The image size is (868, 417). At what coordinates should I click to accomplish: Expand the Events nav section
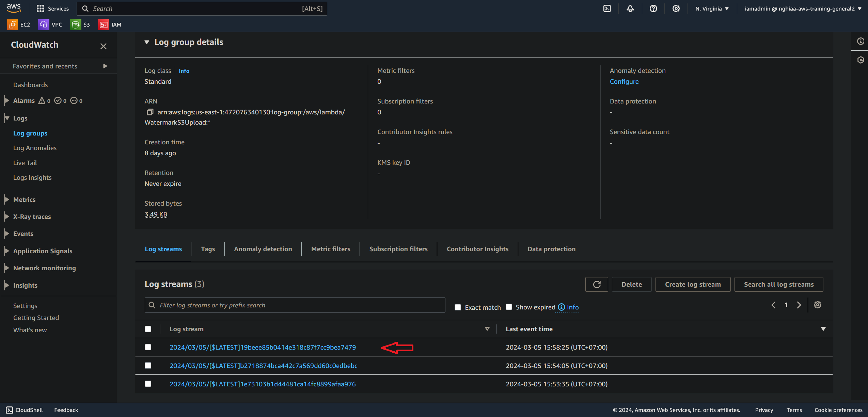pos(7,234)
